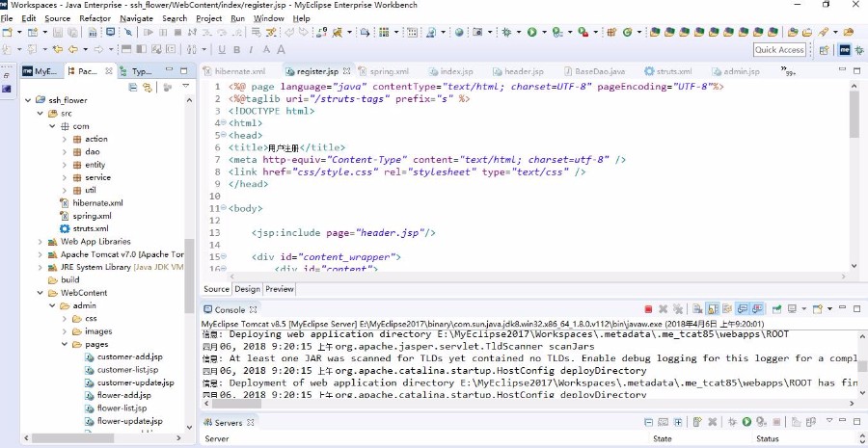
Task: Click the Bold formatting icon
Action: [x=236, y=50]
